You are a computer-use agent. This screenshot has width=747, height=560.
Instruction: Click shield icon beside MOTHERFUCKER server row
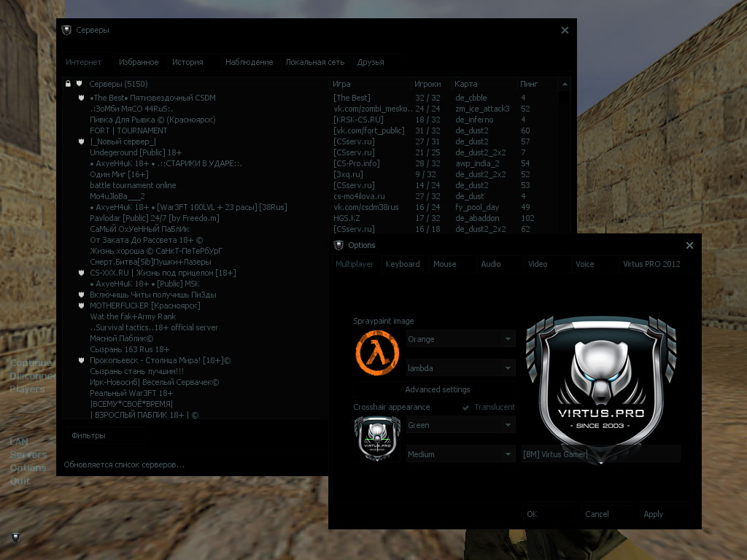pos(81,306)
